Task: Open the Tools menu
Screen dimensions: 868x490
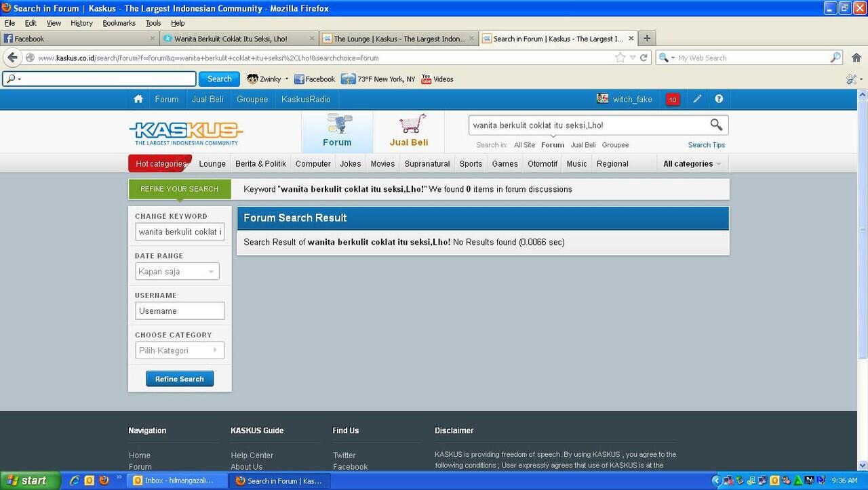Action: [153, 23]
